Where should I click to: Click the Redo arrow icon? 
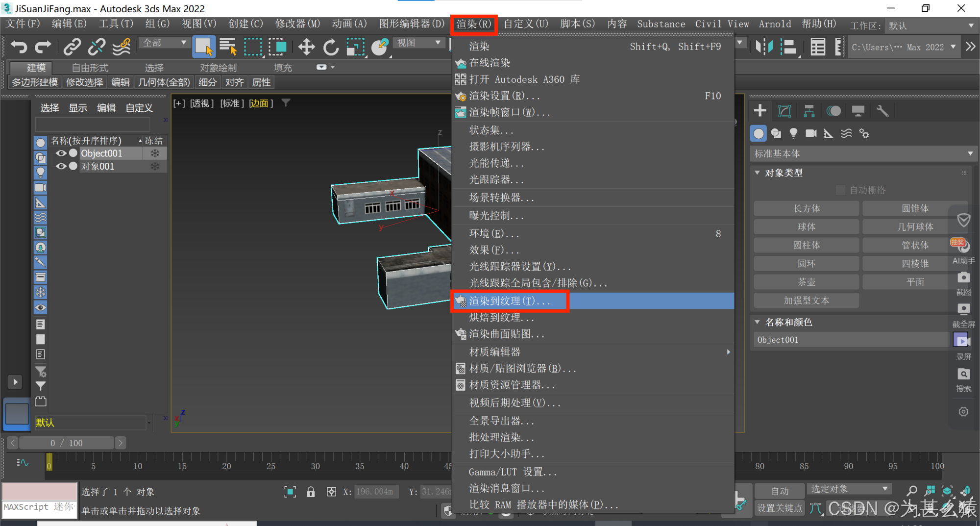pyautogui.click(x=43, y=47)
